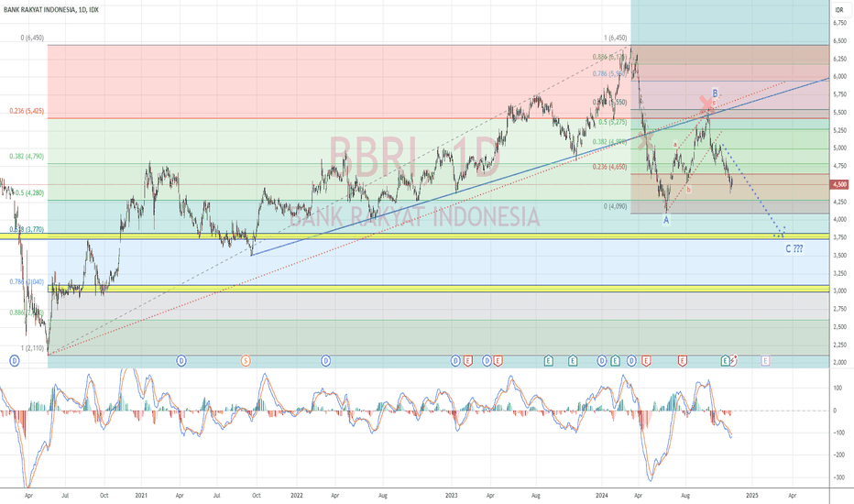Select the red X mark near wave B
The width and height of the screenshot is (854, 504).
pos(706,104)
